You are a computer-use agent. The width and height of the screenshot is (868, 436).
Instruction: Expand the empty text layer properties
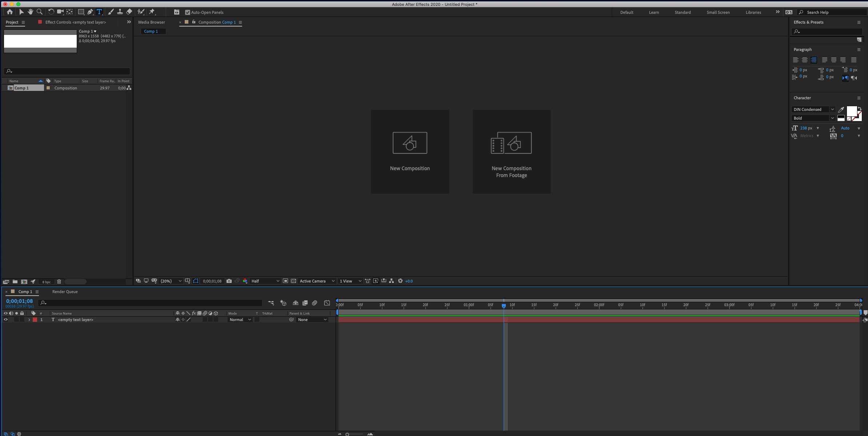pyautogui.click(x=29, y=320)
